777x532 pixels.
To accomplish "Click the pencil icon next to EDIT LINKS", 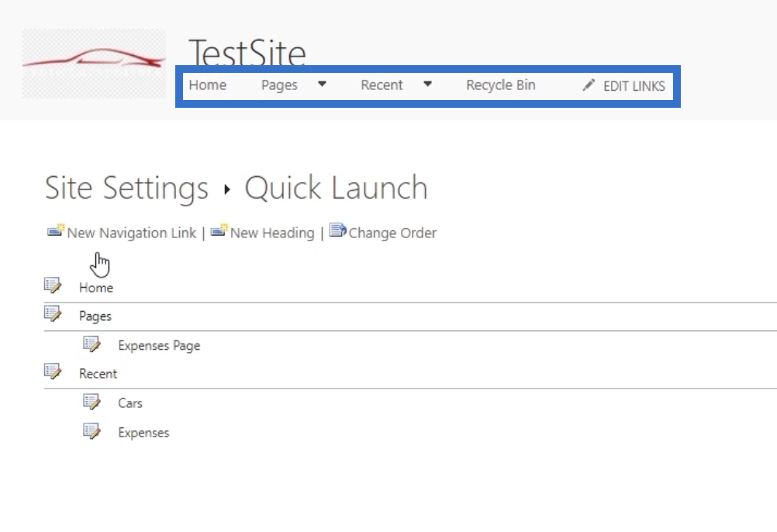I will [589, 85].
